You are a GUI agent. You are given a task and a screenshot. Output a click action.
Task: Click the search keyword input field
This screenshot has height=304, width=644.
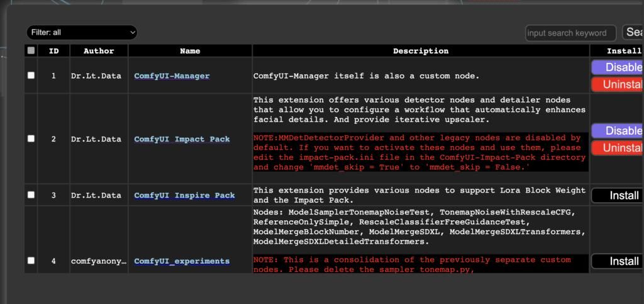click(570, 33)
